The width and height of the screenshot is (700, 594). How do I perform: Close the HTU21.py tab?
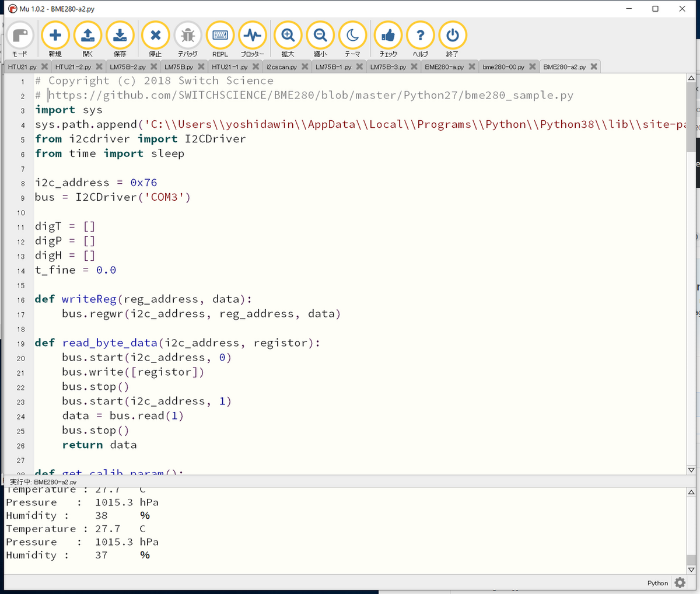pos(44,67)
